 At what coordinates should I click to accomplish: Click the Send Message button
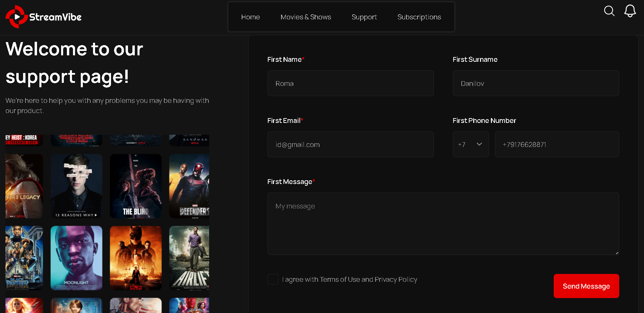tap(586, 286)
